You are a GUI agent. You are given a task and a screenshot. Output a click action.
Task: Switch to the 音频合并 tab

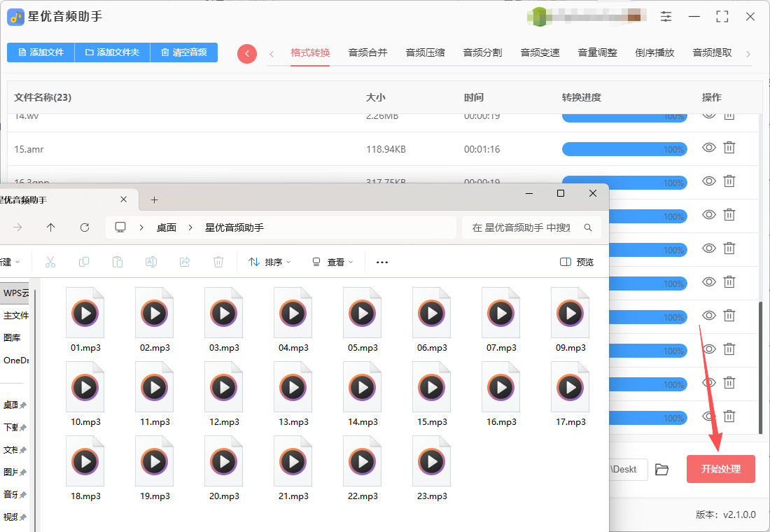tap(367, 52)
